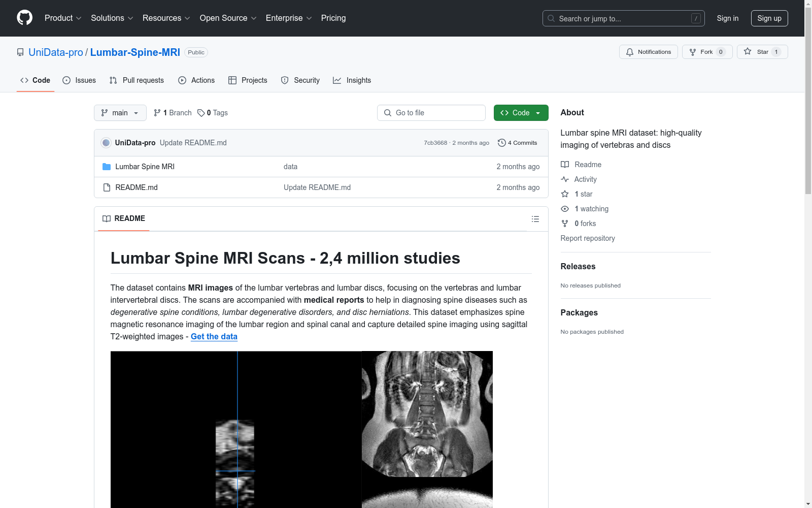
Task: Open the main branch selector dropdown
Action: 120,113
